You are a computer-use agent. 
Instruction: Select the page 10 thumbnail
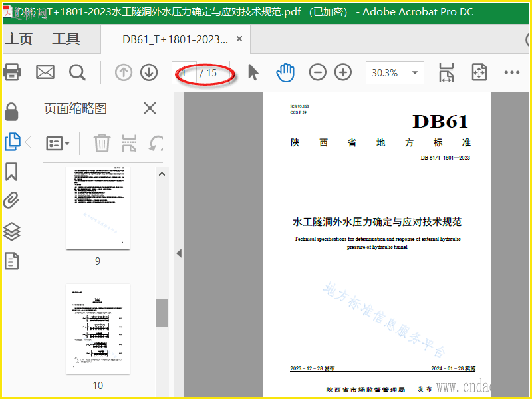[x=98, y=329]
